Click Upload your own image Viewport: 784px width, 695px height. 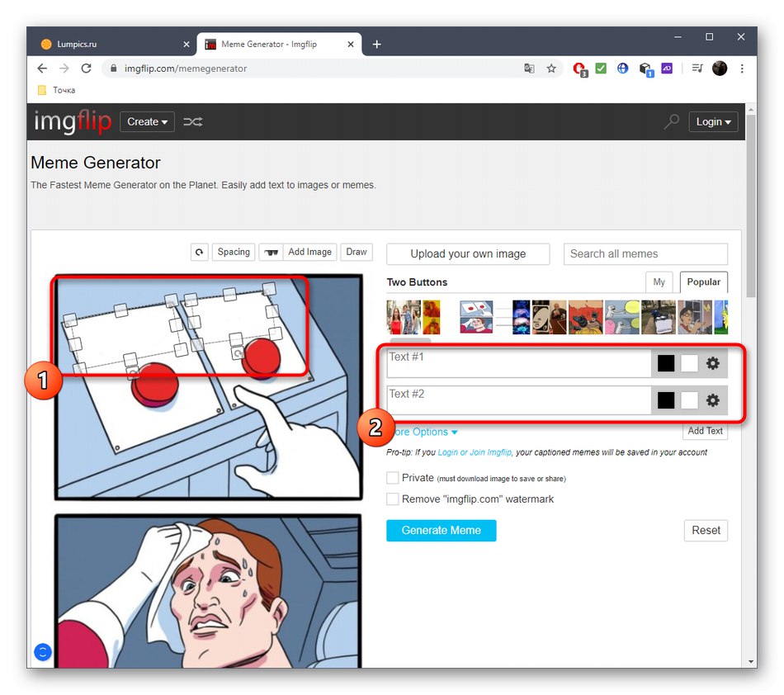pyautogui.click(x=468, y=254)
